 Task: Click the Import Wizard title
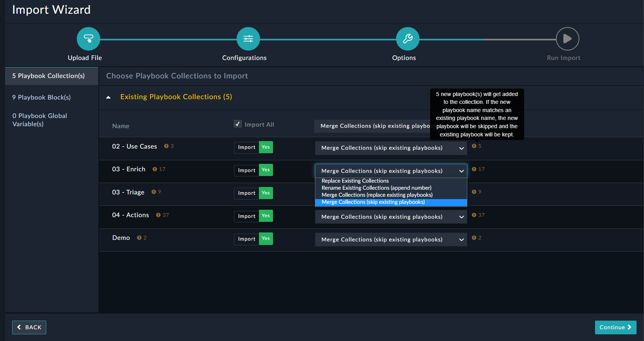tap(51, 10)
